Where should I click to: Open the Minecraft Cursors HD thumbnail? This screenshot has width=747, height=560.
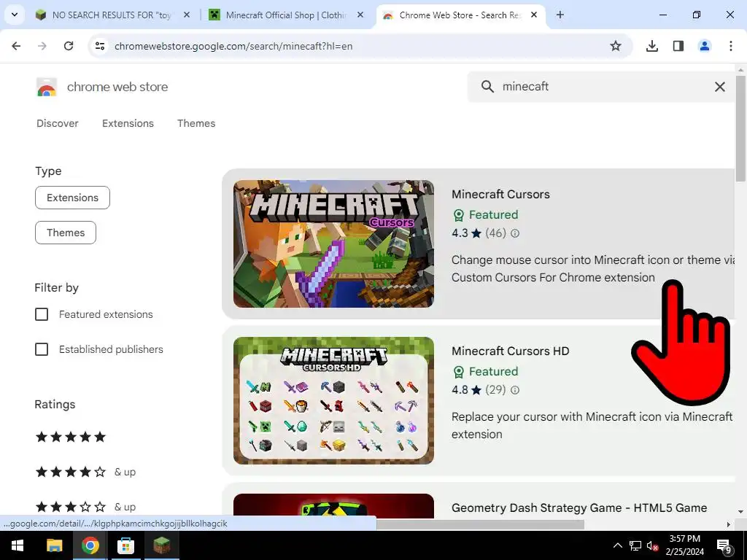click(333, 400)
